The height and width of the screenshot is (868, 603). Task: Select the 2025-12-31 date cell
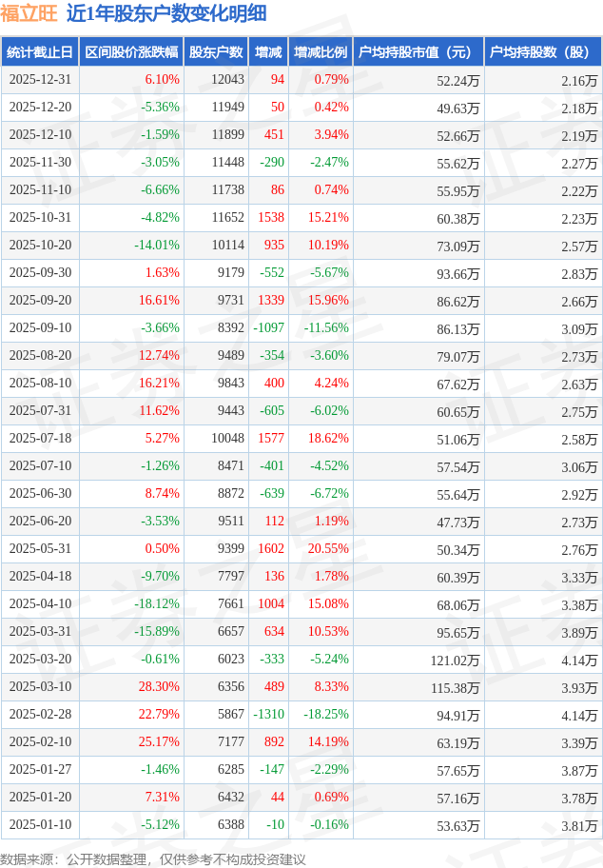coord(39,80)
